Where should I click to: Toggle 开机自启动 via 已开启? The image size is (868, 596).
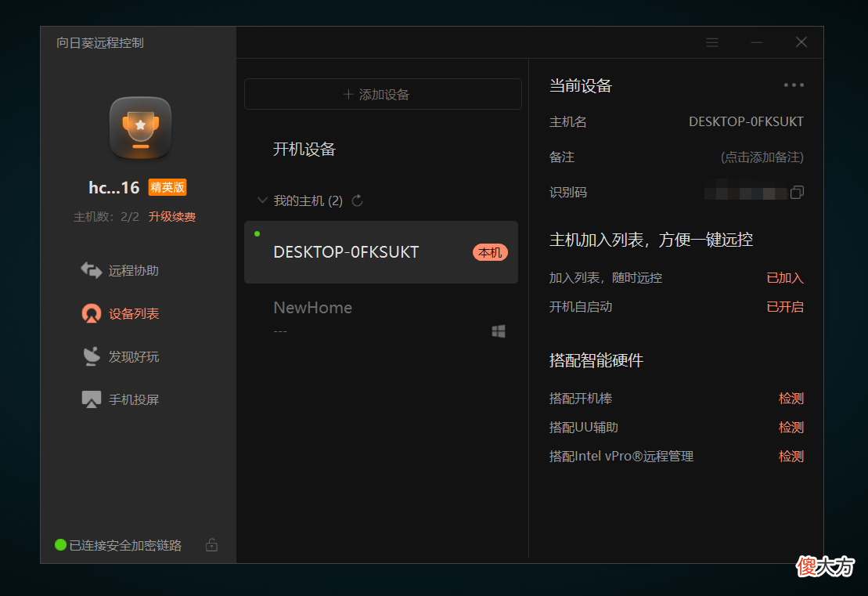point(785,306)
